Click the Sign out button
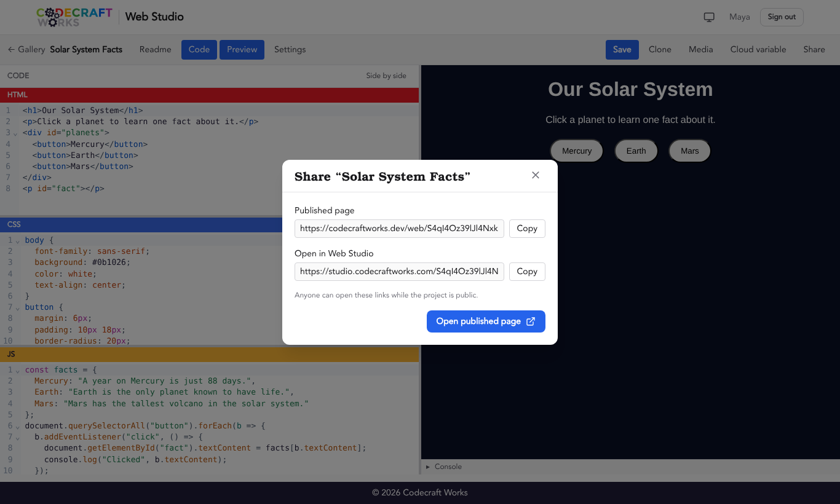This screenshot has height=504, width=840. 782,17
